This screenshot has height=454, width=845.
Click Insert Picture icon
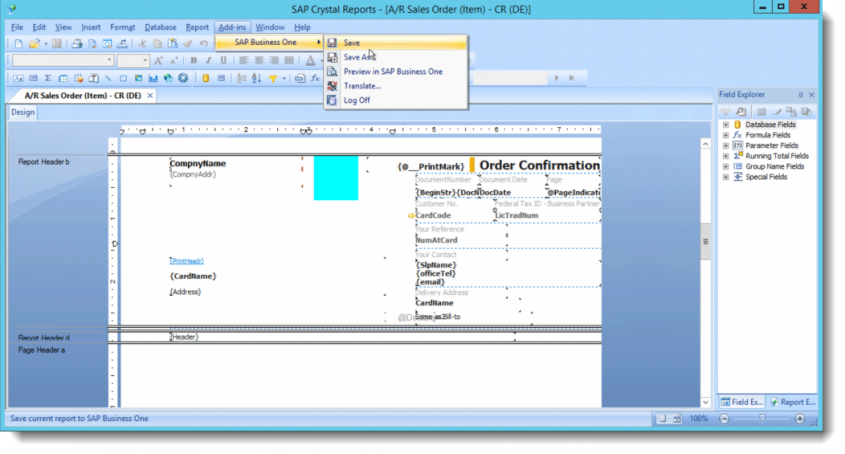click(x=138, y=78)
